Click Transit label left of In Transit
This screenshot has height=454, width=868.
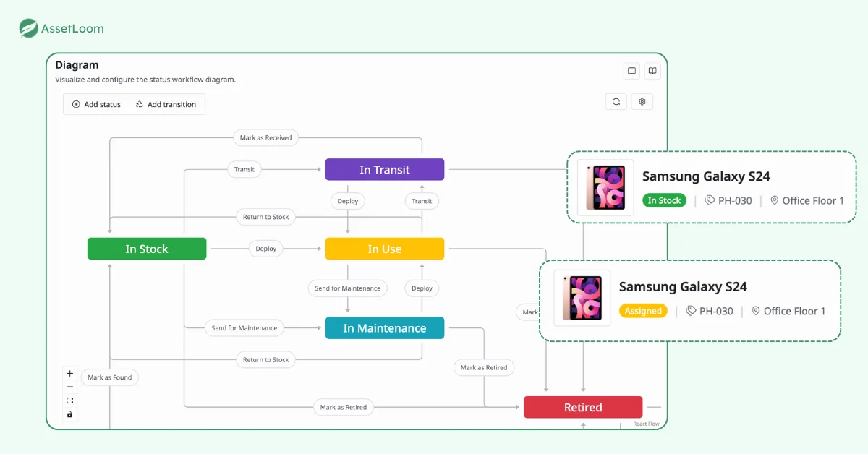244,169
